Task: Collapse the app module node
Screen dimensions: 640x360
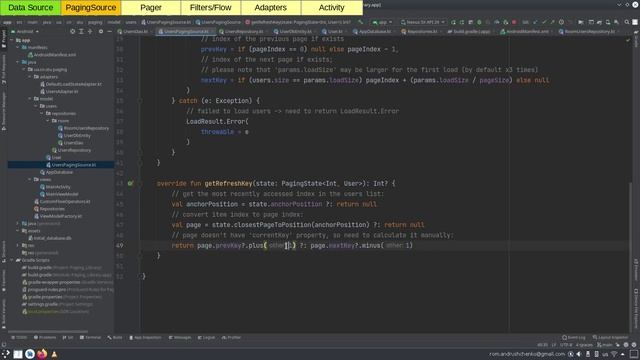Action: tap(12, 40)
